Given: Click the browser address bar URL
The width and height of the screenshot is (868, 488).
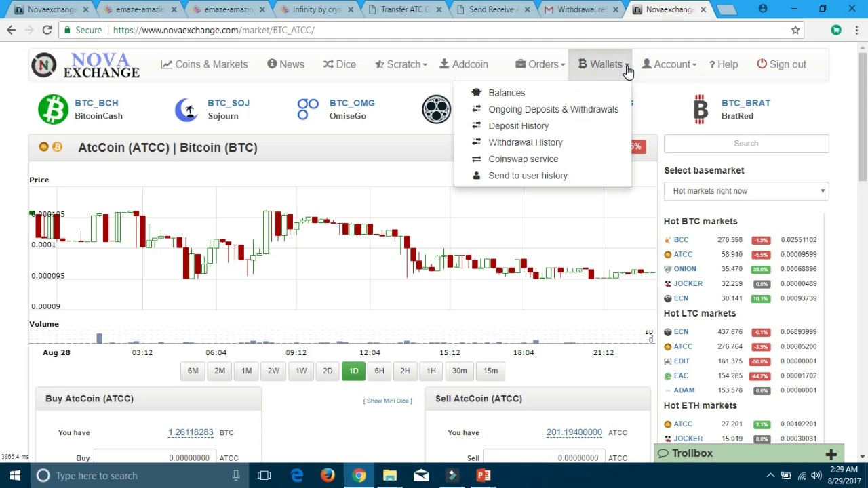Looking at the screenshot, I should tap(214, 30).
